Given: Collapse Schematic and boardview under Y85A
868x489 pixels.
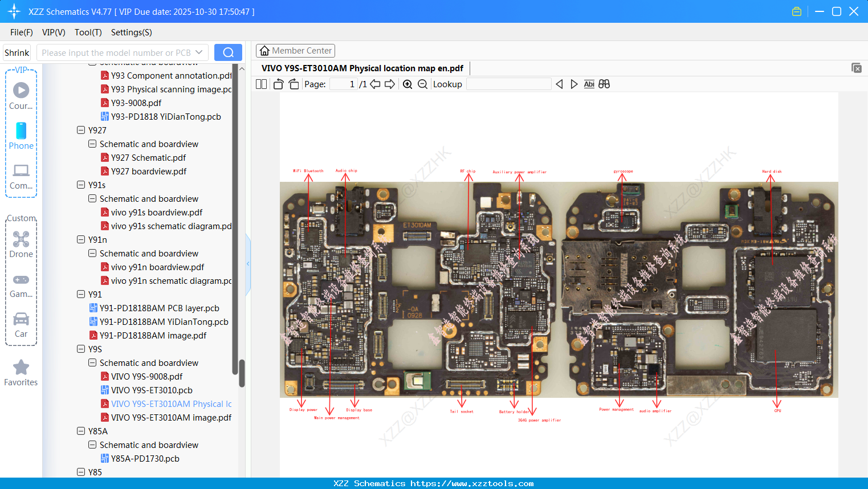Looking at the screenshot, I should (92, 445).
